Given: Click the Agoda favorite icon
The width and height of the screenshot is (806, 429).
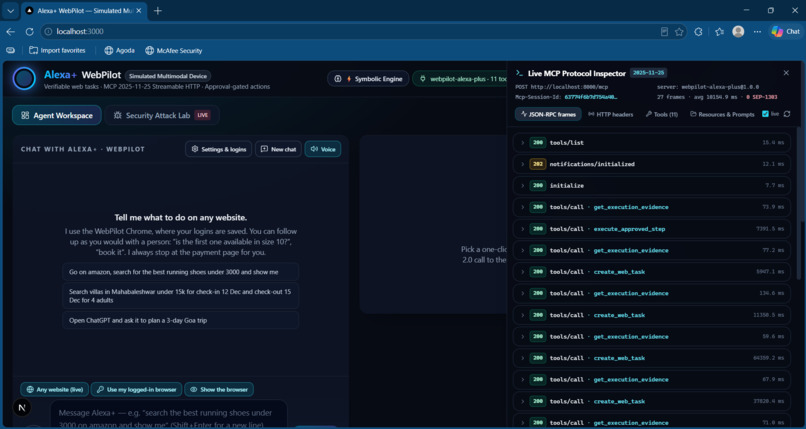Looking at the screenshot, I should click(108, 51).
